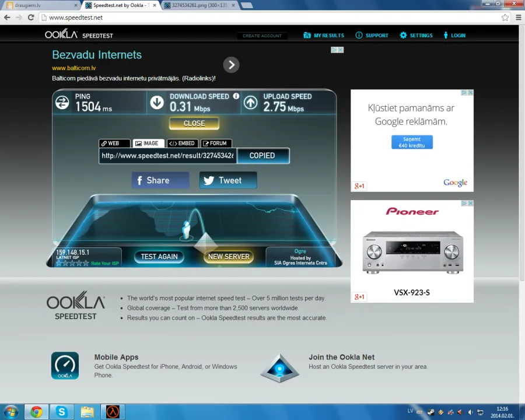The image size is (525, 420).
Task: Select the Web share tab
Action: (x=114, y=143)
